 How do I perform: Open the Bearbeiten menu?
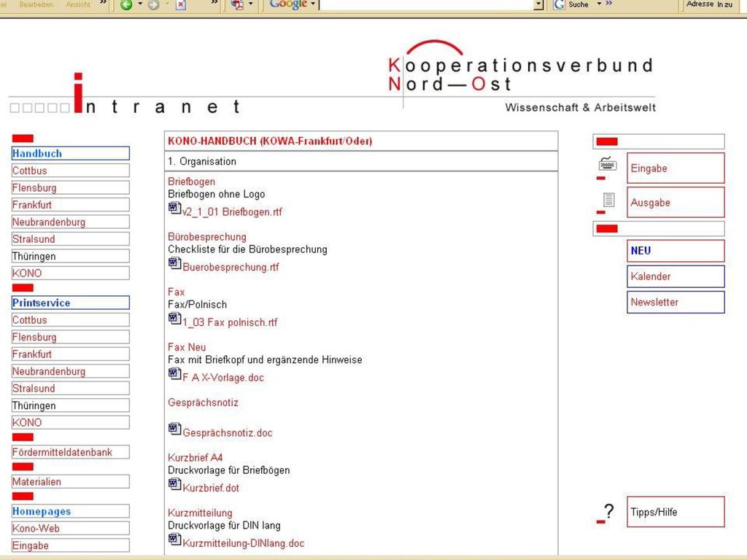[x=36, y=4]
